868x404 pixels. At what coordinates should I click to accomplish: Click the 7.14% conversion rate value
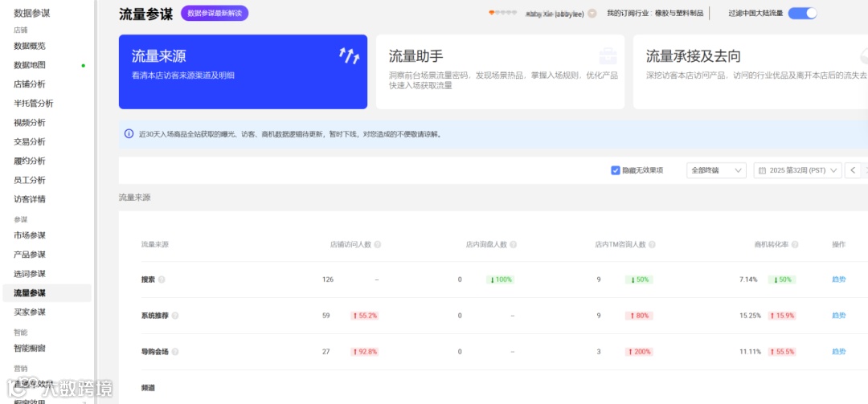pos(748,280)
